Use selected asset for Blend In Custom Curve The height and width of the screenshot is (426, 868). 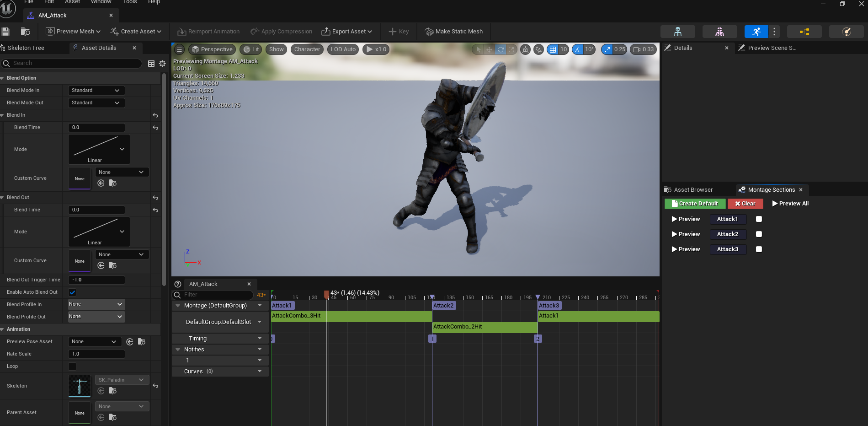pos(101,183)
